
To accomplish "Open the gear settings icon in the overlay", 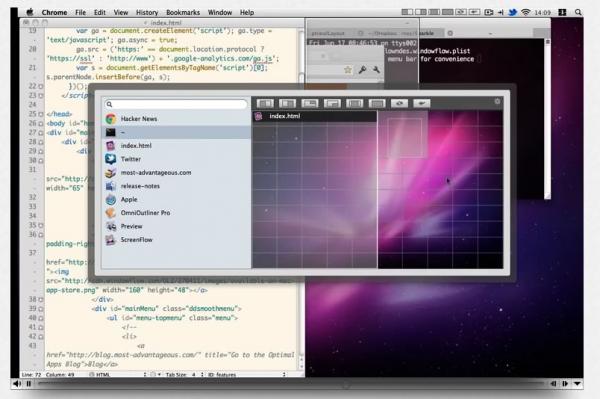I will [x=497, y=101].
